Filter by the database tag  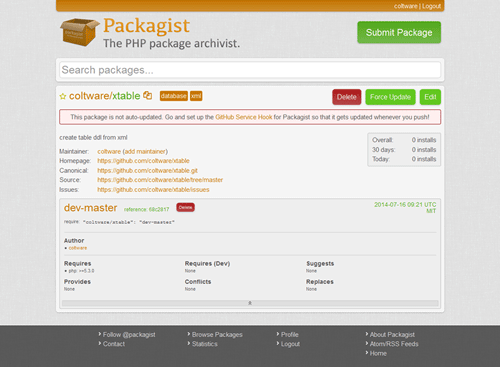click(x=174, y=96)
